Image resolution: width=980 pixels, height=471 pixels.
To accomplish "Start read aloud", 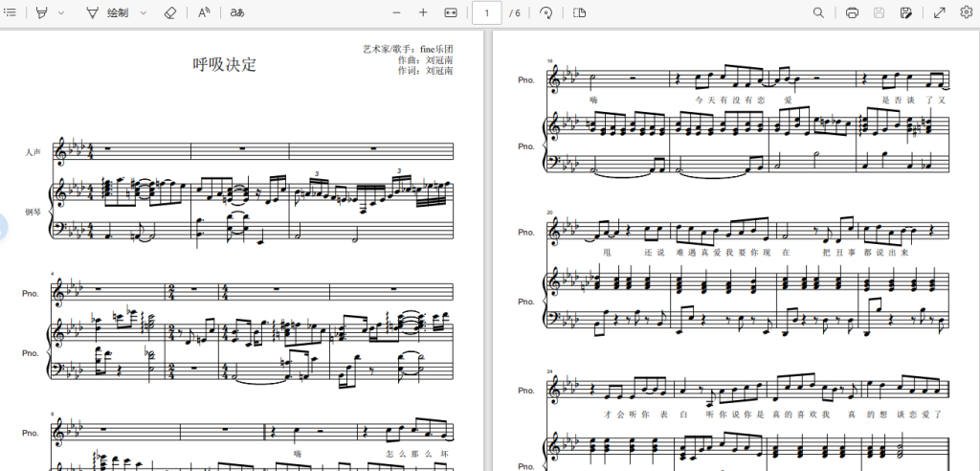I will point(204,12).
